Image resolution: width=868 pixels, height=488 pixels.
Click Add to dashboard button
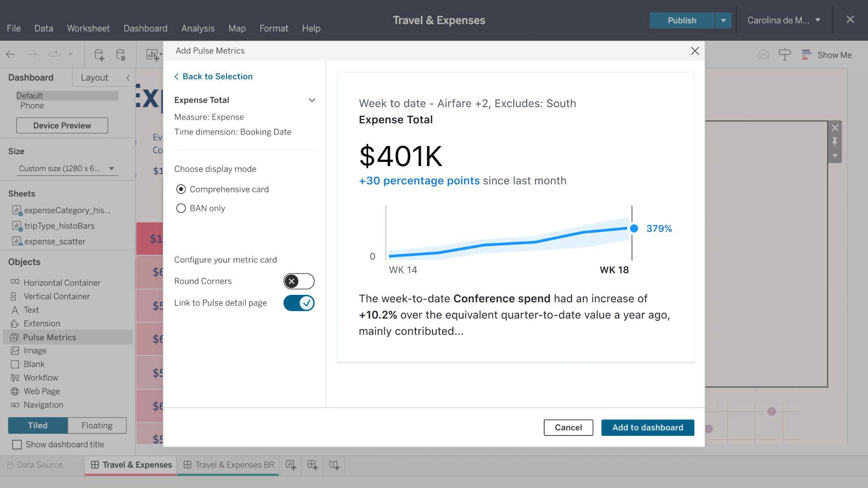[648, 427]
